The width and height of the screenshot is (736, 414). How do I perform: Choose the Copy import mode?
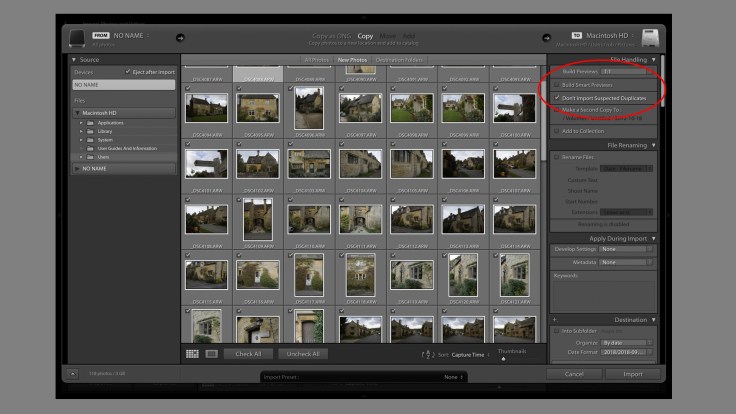(x=366, y=35)
